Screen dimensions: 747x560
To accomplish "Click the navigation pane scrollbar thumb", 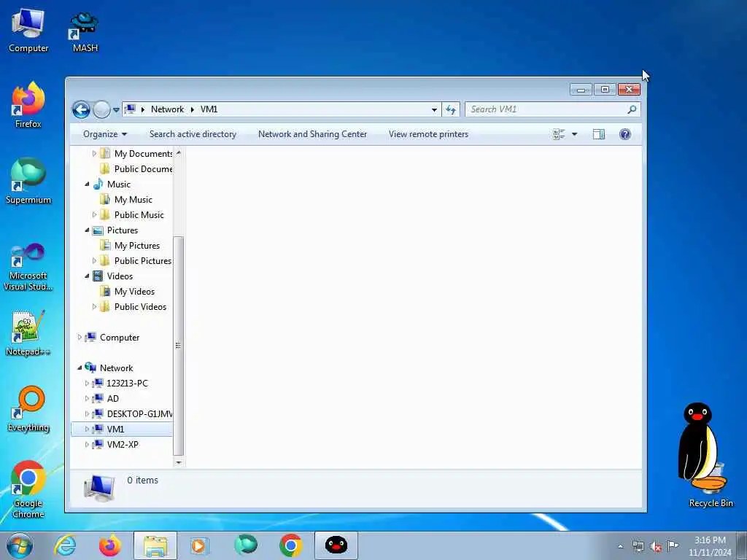I will coord(178,345).
